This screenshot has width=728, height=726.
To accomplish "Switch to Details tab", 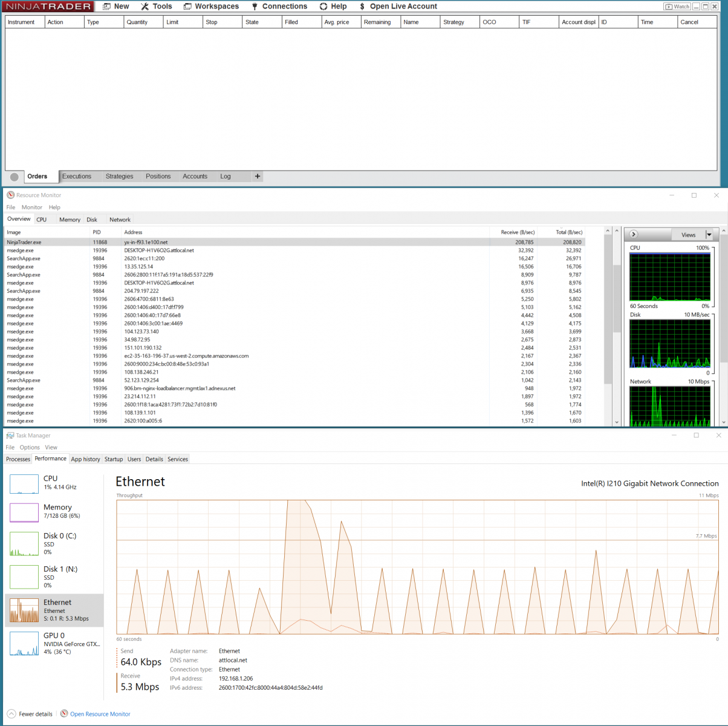I will pos(154,459).
